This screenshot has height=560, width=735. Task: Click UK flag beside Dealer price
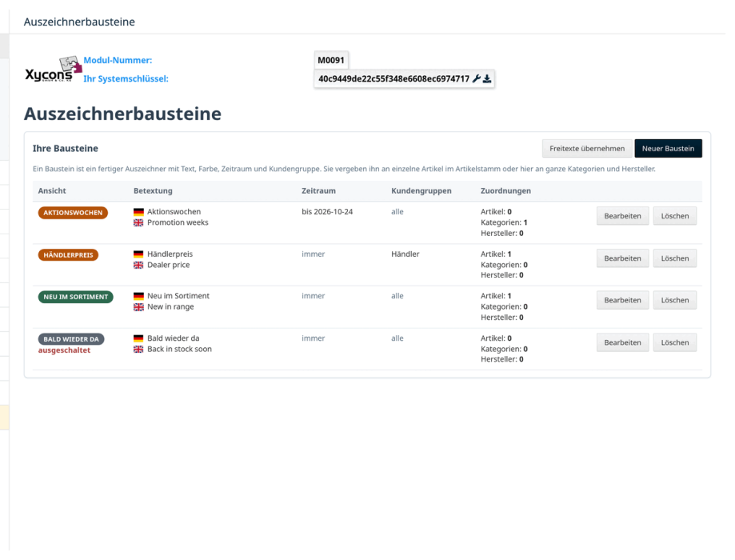coord(138,265)
